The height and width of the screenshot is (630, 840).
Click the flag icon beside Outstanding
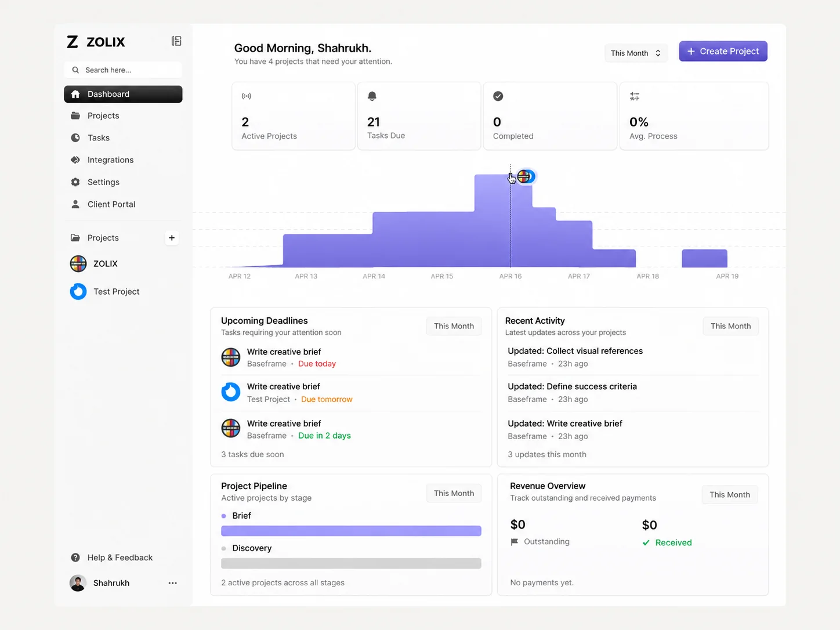click(514, 542)
